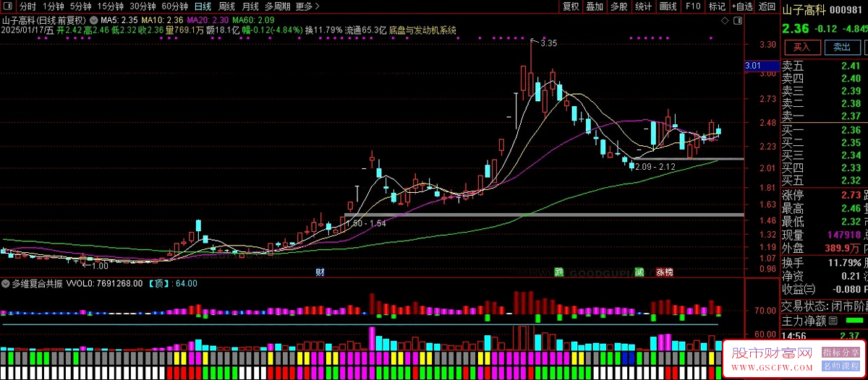Click the panel toggle icon before 分时

8,7
